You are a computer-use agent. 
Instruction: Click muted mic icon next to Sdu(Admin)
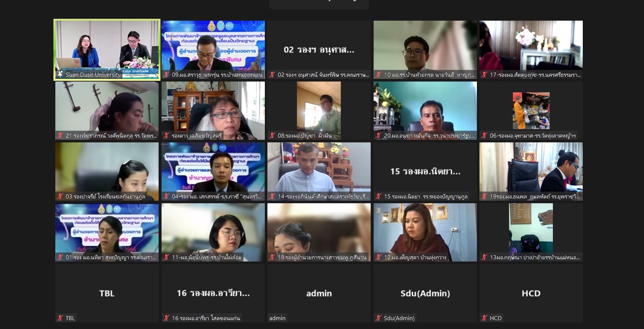pyautogui.click(x=378, y=318)
